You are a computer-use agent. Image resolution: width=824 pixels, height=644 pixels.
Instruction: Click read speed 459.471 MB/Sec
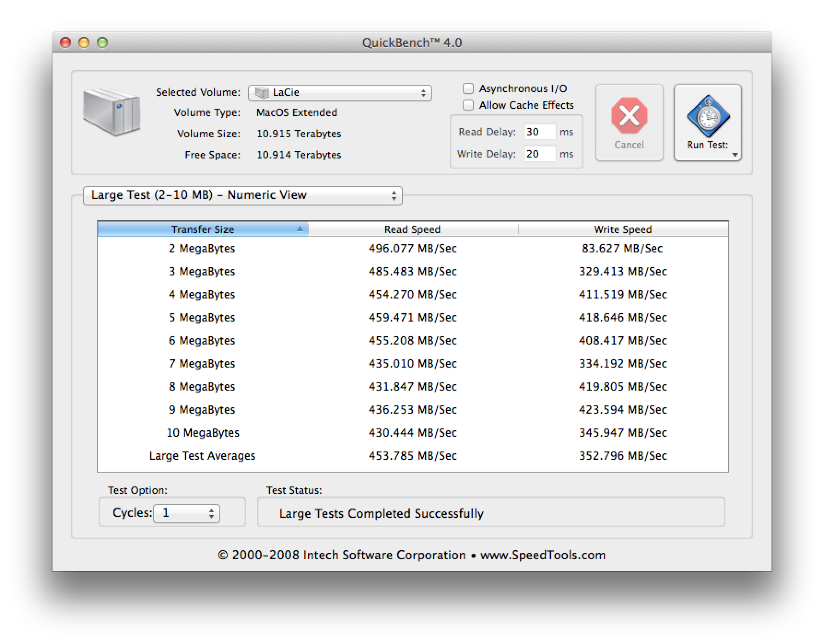pos(413,318)
